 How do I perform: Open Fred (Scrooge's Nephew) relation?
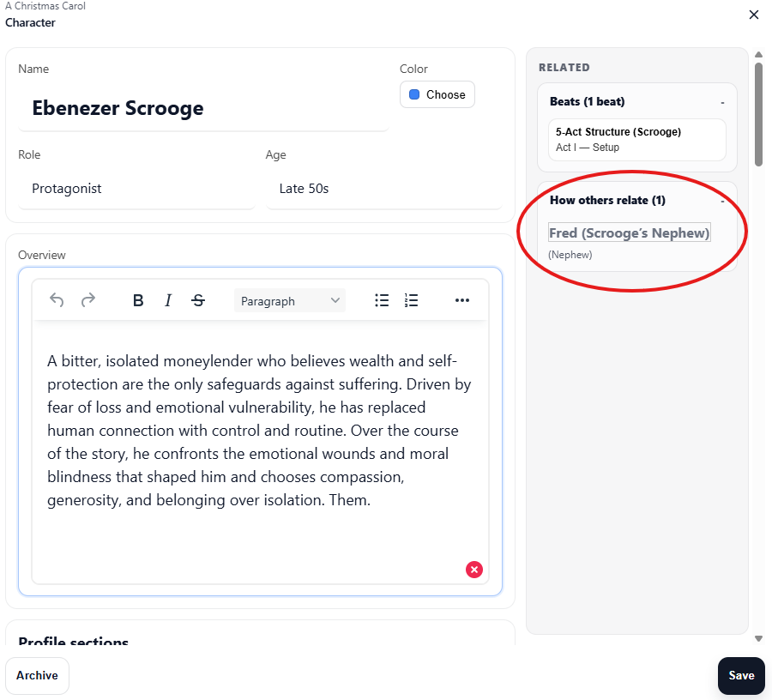point(629,233)
